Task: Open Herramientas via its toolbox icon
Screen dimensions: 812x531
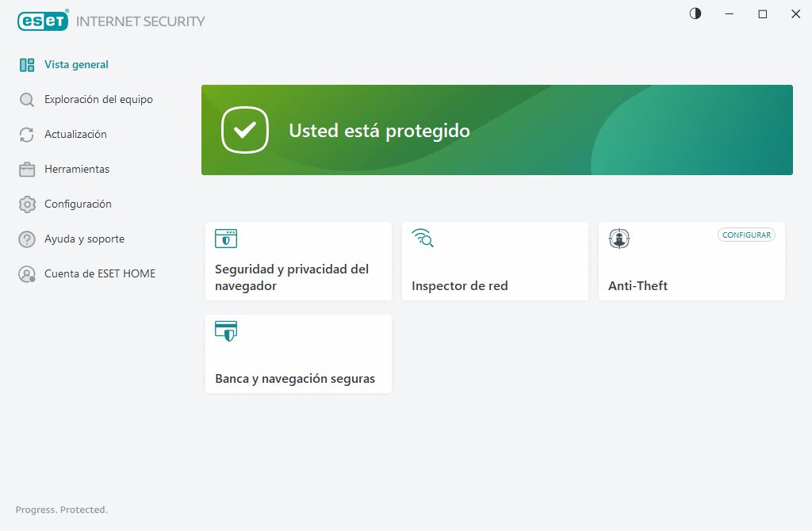Action: [26, 169]
